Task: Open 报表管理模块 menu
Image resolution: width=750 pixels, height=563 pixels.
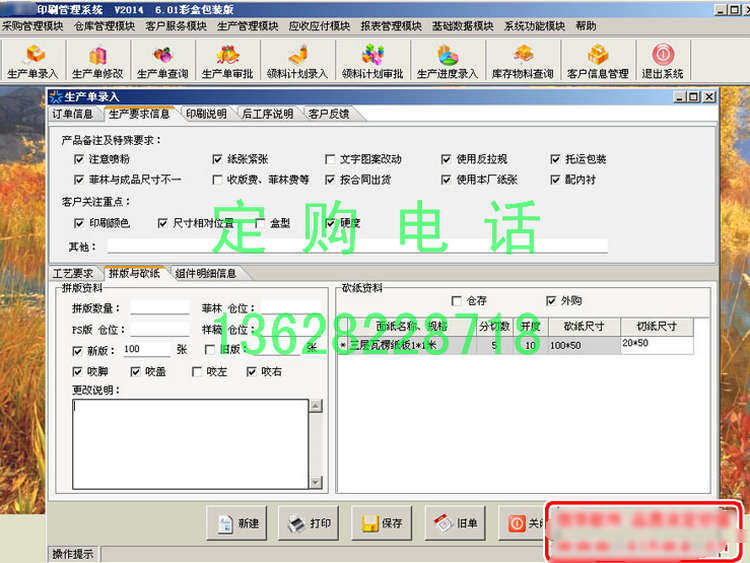Action: tap(391, 26)
